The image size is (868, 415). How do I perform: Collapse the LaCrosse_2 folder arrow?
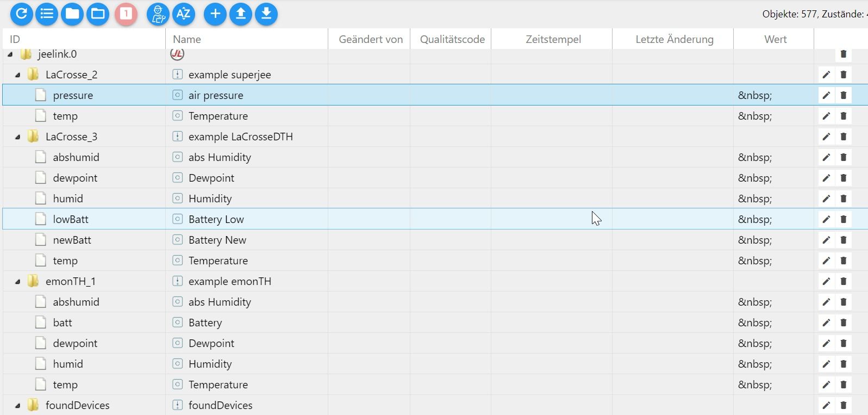pos(18,75)
